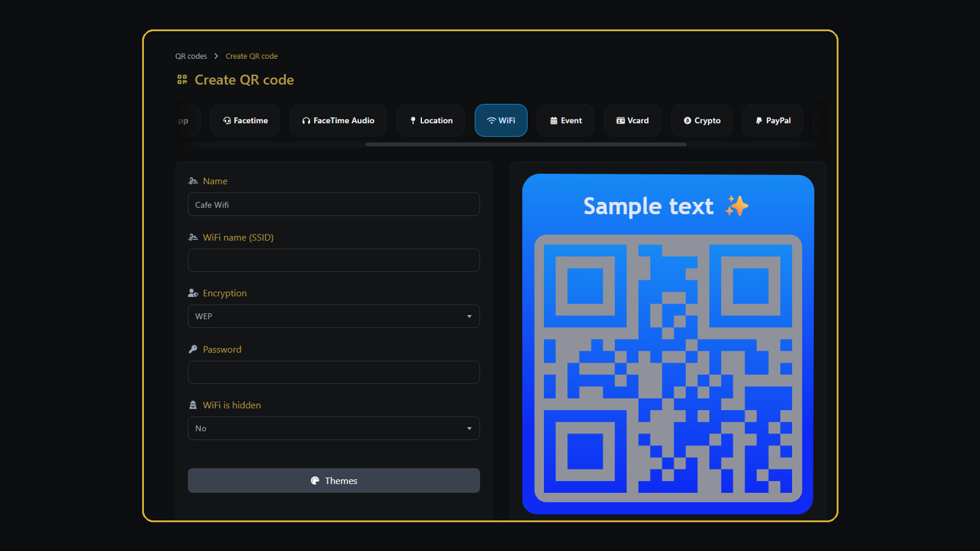Image resolution: width=980 pixels, height=551 pixels.
Task: Click the QR codes breadcrumb link
Action: [x=191, y=56]
